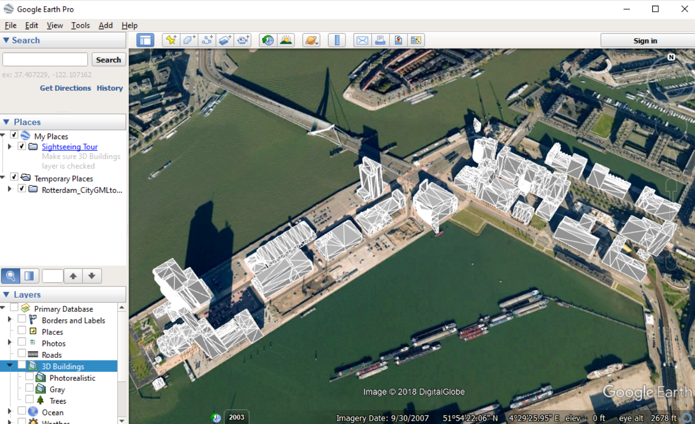Viewport: 695px width, 424px height.
Task: Record a tour with the camera icon
Action: [x=243, y=40]
